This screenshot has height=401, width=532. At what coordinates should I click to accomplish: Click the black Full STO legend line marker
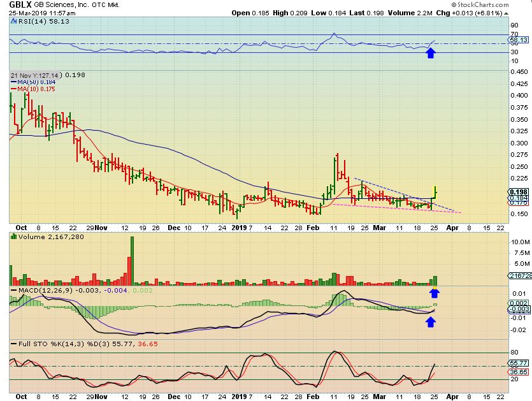[14, 344]
